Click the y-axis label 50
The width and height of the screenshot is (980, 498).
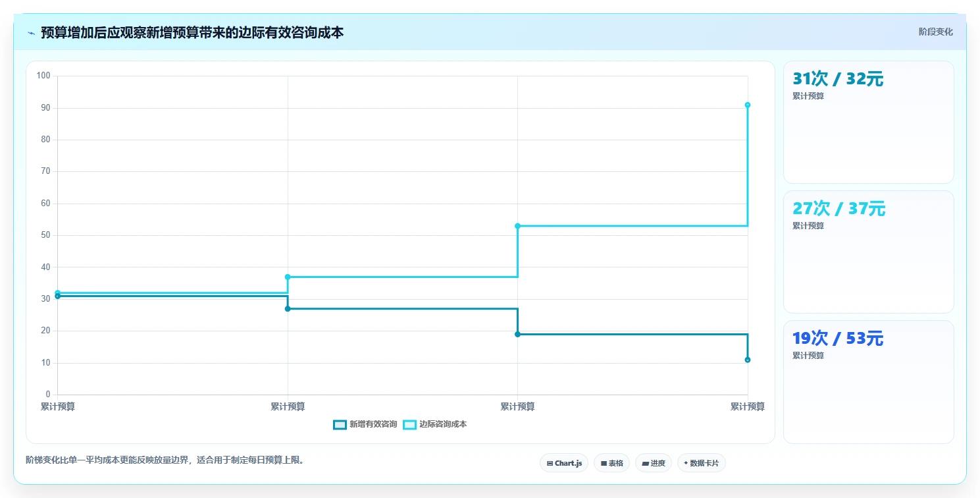point(46,235)
